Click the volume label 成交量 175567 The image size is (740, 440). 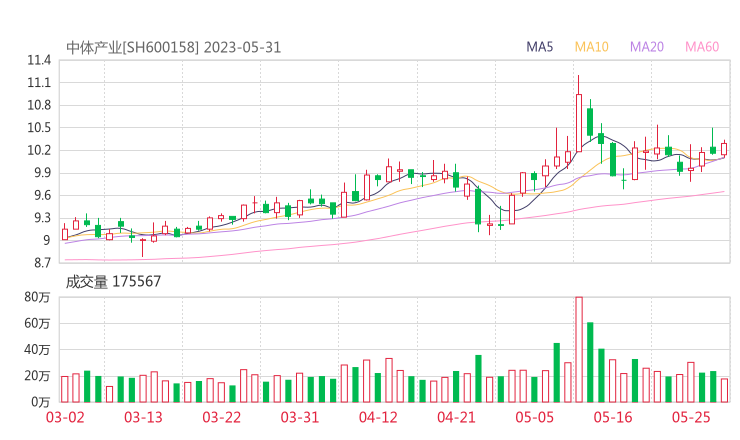(113, 282)
